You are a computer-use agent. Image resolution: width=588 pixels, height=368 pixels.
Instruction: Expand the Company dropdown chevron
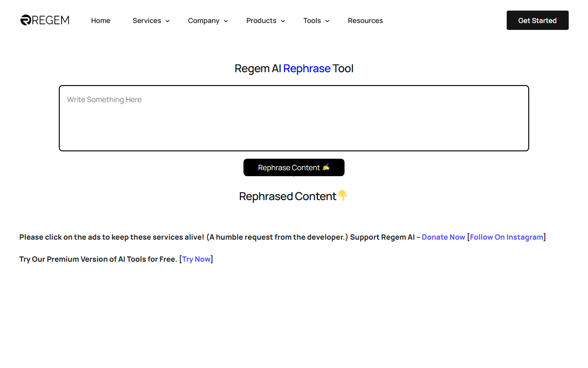(226, 21)
